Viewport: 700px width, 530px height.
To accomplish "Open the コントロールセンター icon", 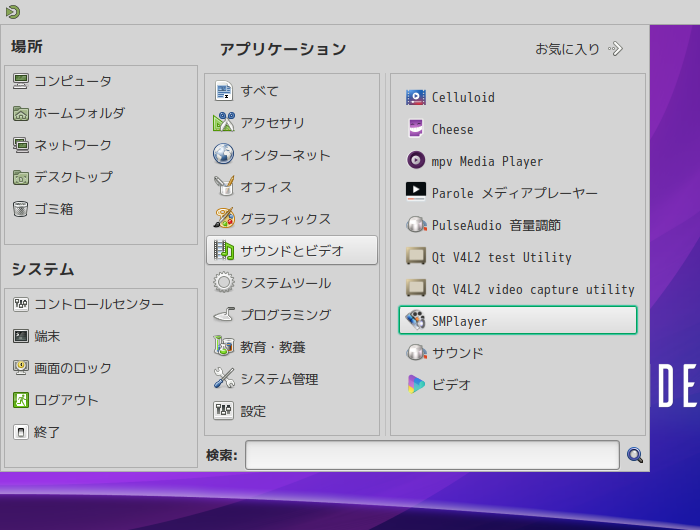I will click(21, 305).
